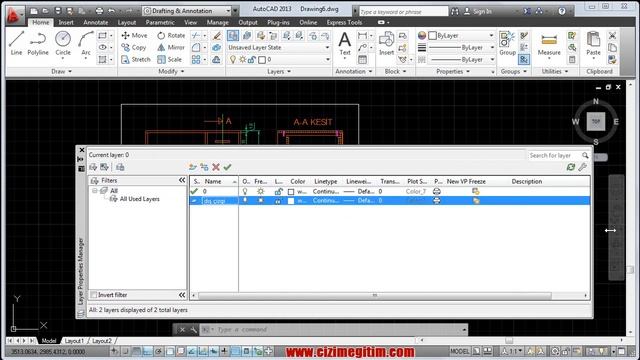
Task: Set current layer with green checkmark
Action: coord(227,167)
